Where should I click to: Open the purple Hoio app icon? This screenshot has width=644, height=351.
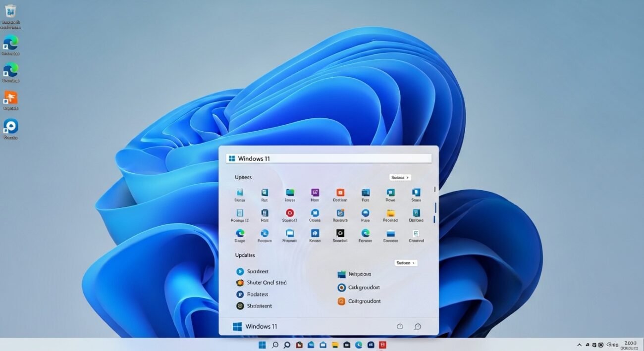tap(315, 193)
